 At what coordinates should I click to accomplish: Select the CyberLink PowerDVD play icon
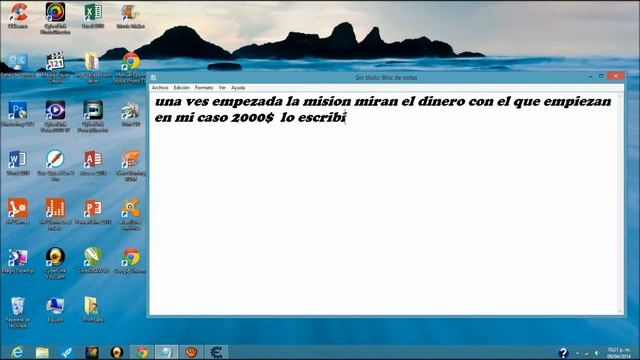(x=56, y=116)
